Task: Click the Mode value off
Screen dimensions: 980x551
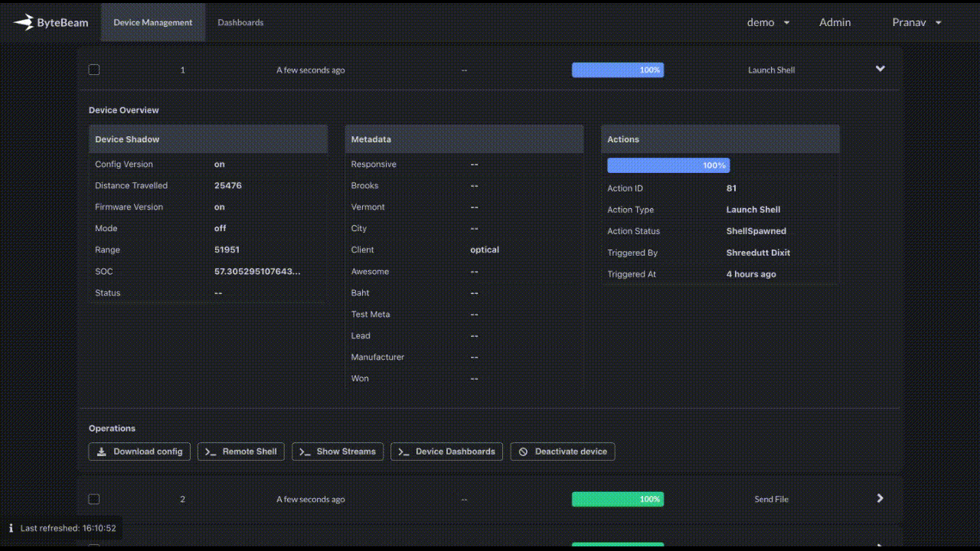Action: pos(220,229)
